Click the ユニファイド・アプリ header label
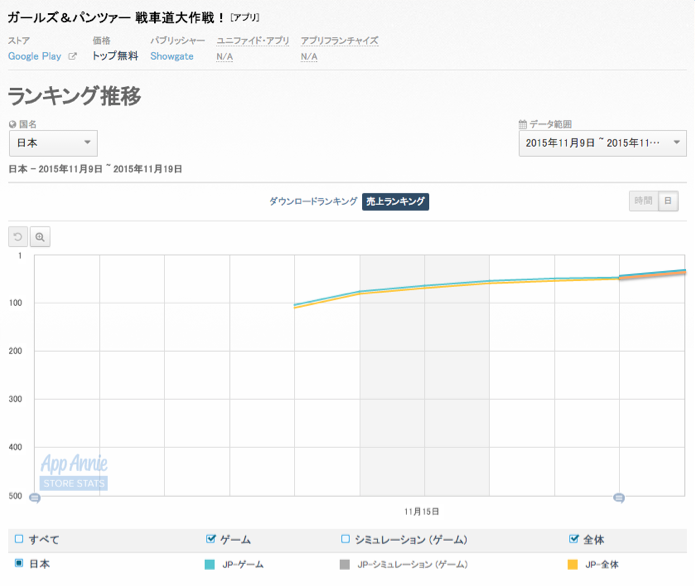The width and height of the screenshot is (695, 586). (253, 41)
